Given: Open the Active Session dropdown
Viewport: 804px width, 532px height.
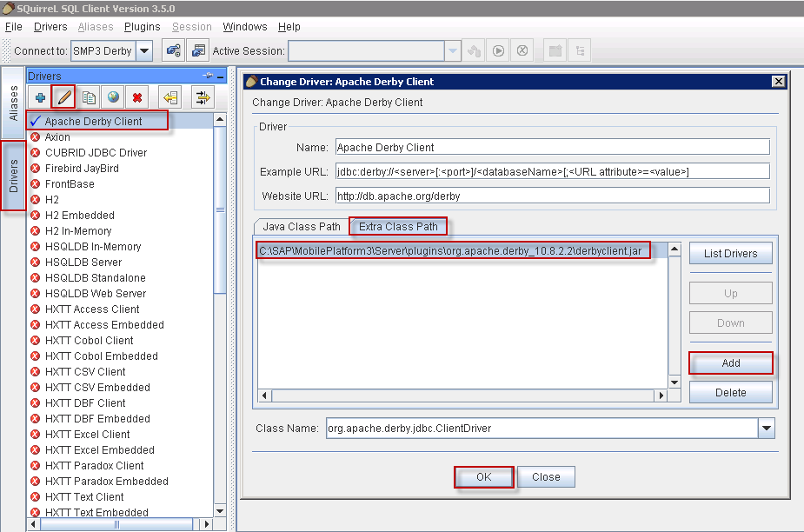Looking at the screenshot, I should [x=452, y=50].
